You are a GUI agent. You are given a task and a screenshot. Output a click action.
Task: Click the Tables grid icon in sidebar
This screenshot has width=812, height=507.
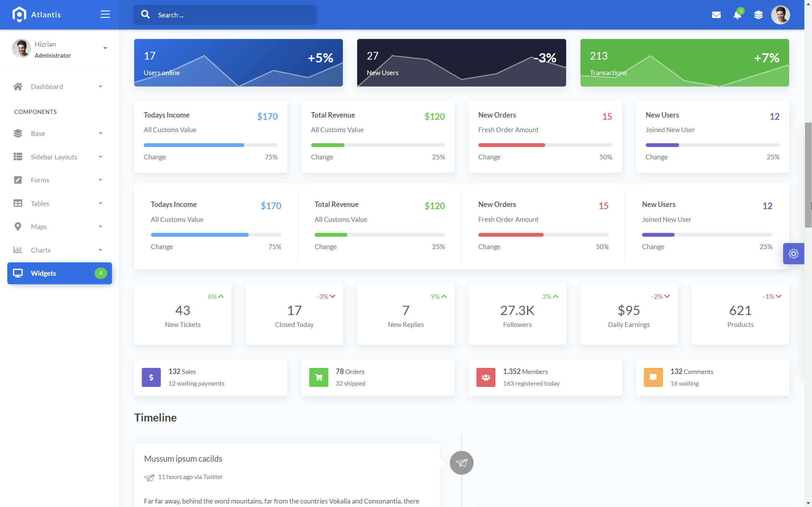coord(18,203)
